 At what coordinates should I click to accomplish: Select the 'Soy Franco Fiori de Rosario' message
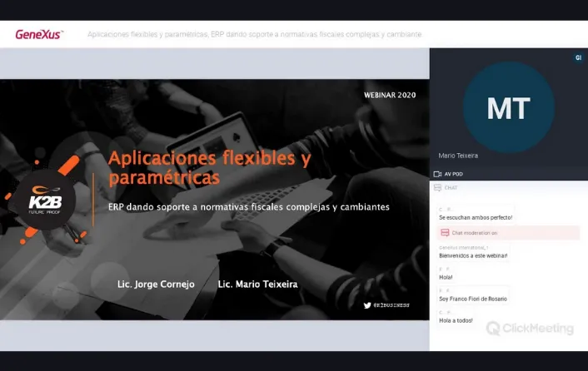[x=472, y=299]
